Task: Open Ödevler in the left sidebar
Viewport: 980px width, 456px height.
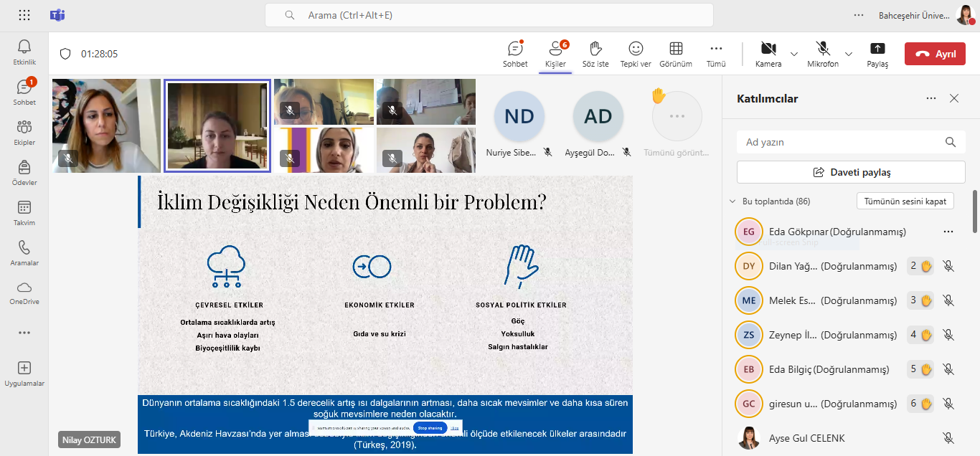Action: tap(24, 173)
